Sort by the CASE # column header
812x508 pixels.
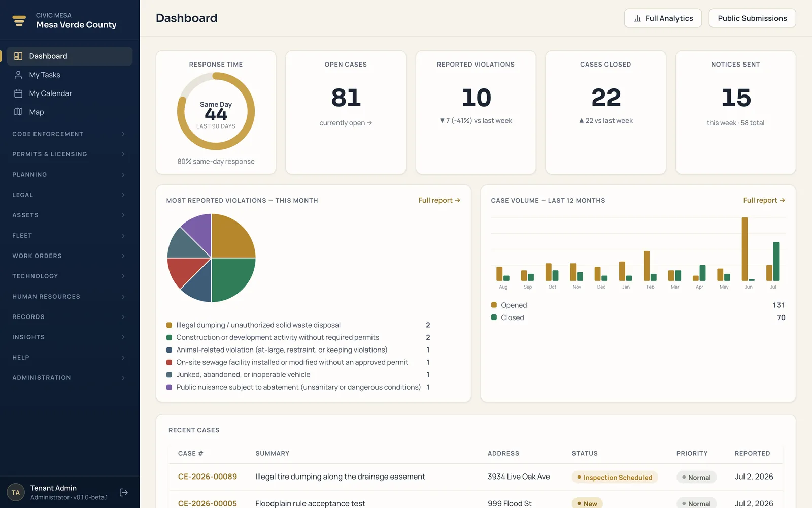pos(190,453)
